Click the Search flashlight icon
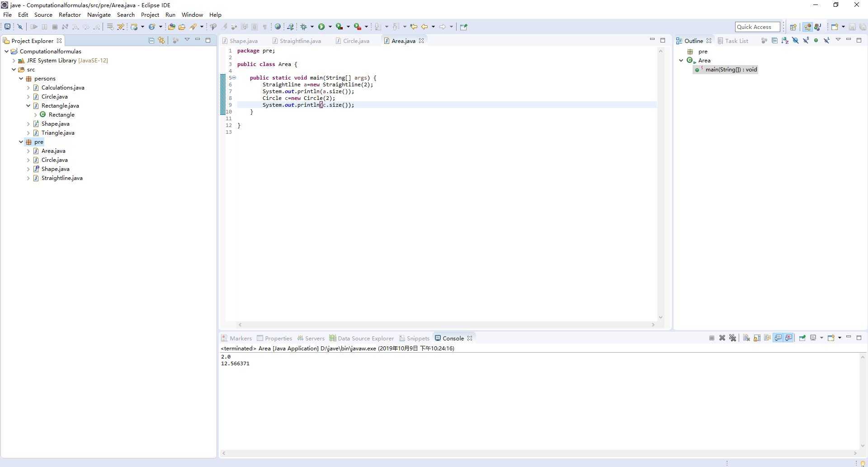The image size is (868, 467). 193,27
